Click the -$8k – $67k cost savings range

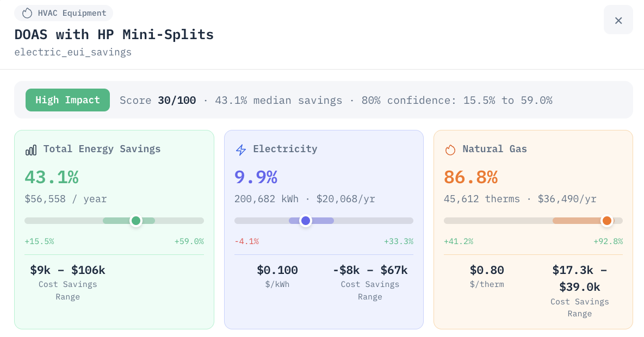click(x=370, y=270)
